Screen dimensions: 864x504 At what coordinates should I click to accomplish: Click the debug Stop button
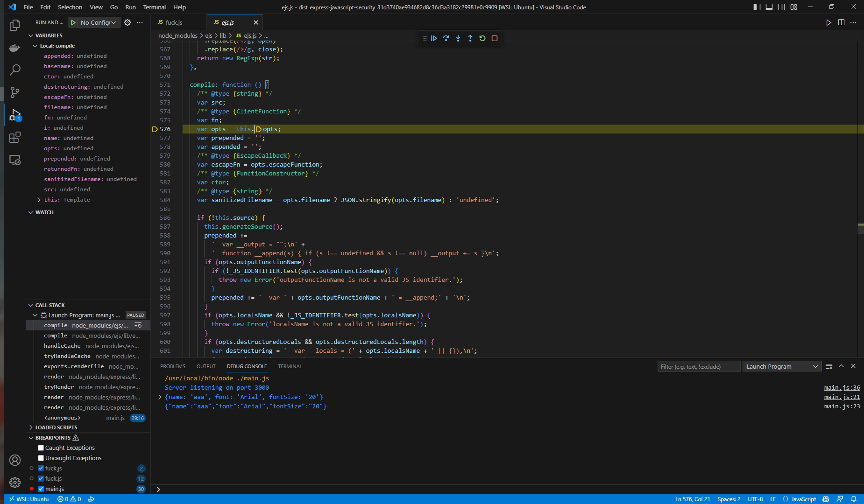click(x=495, y=38)
